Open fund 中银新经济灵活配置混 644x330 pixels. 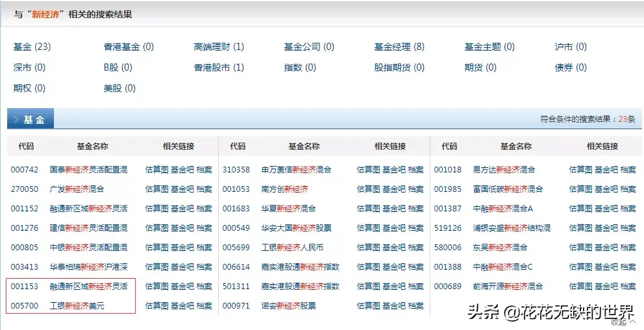88,247
